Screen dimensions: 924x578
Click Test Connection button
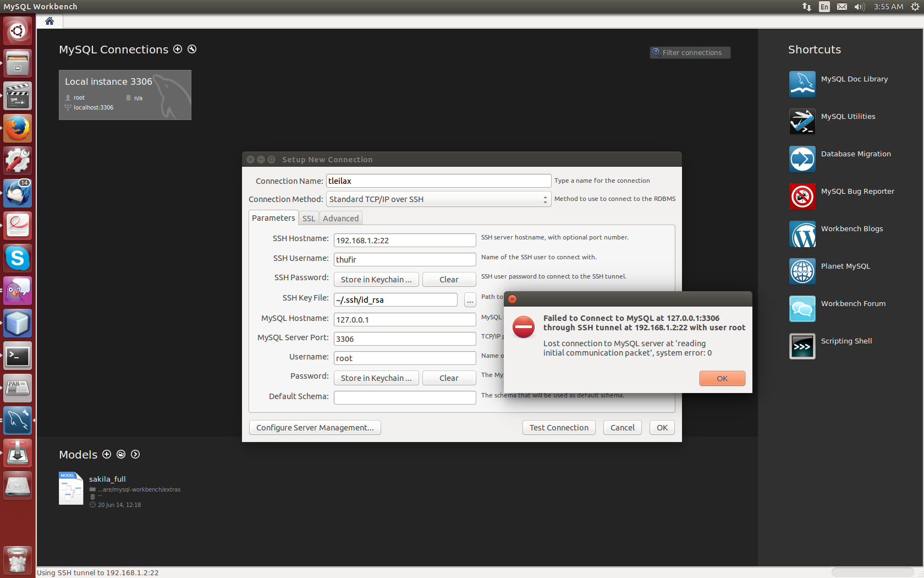coord(559,428)
